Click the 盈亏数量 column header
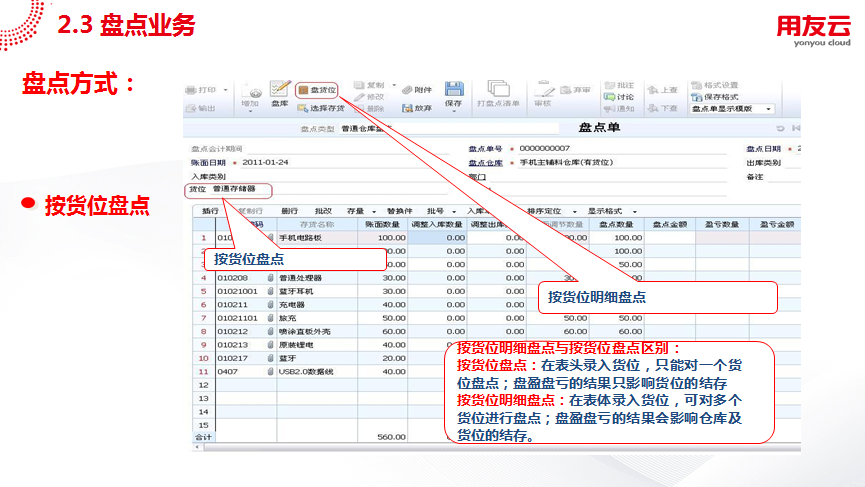 [x=722, y=224]
